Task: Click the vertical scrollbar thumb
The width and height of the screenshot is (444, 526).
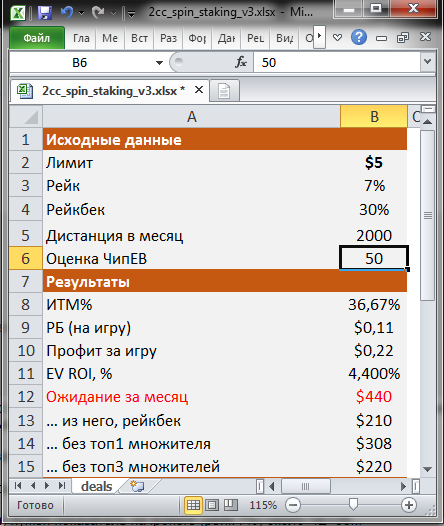Action: pyautogui.click(x=428, y=215)
